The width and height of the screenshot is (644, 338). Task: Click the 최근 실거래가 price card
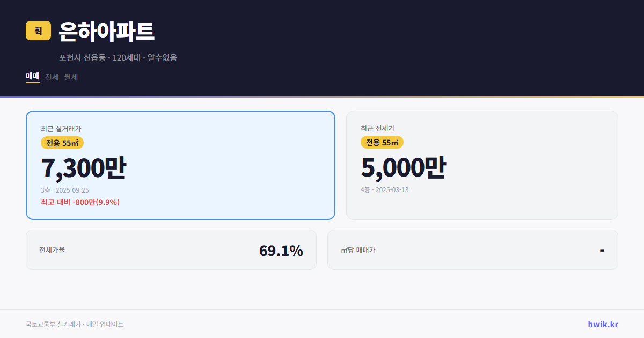[x=180, y=165]
